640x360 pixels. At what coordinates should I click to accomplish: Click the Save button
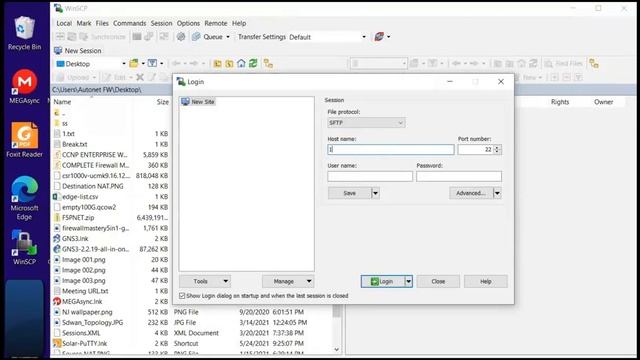[x=349, y=193]
